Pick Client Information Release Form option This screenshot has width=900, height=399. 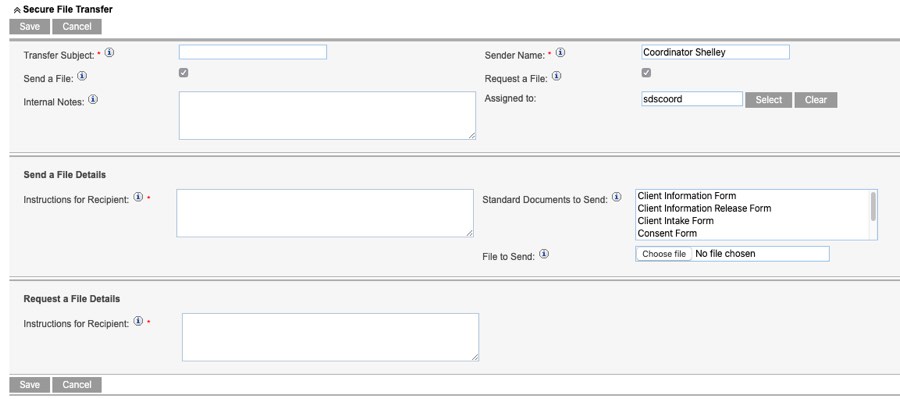click(704, 208)
